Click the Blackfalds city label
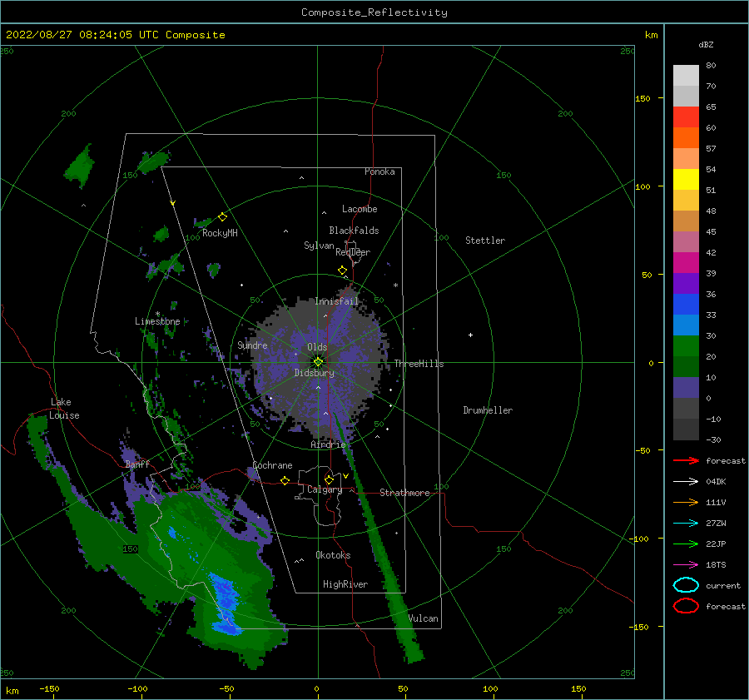Viewport: 749px width, 700px height. tap(354, 231)
